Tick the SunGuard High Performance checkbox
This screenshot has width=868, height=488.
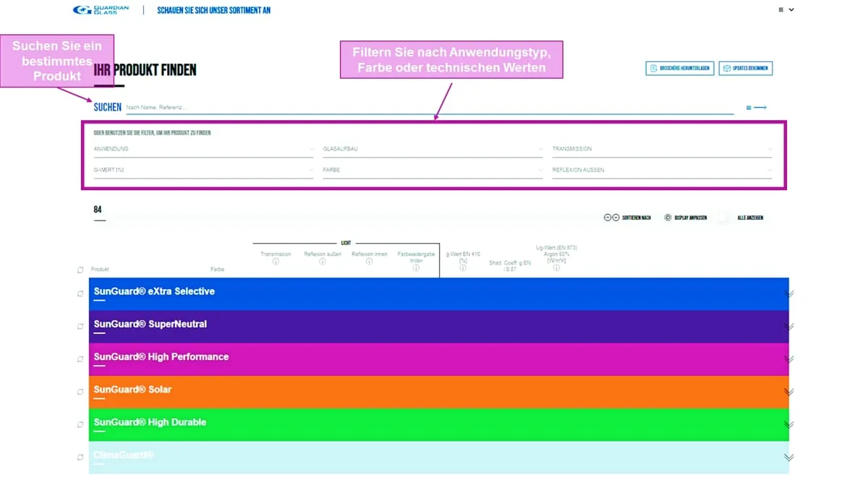coord(80,359)
